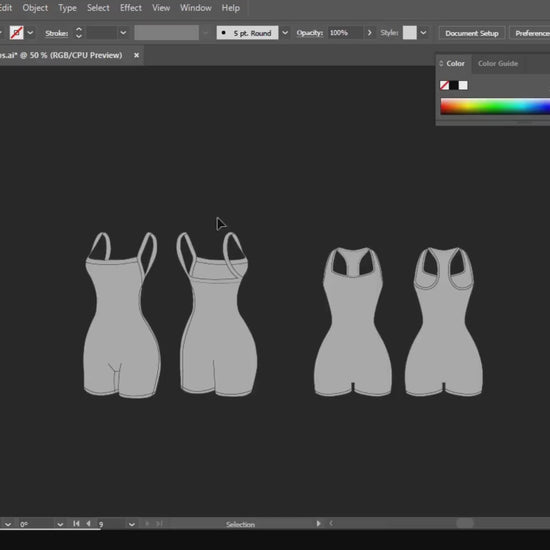Viewport: 550px width, 550px height.
Task: Click the Document Setup button
Action: pyautogui.click(x=472, y=33)
